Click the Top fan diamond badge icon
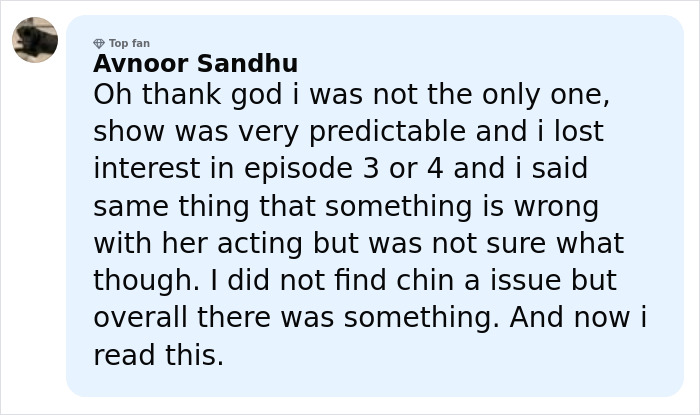Image resolution: width=700 pixels, height=415 pixels. click(x=98, y=43)
